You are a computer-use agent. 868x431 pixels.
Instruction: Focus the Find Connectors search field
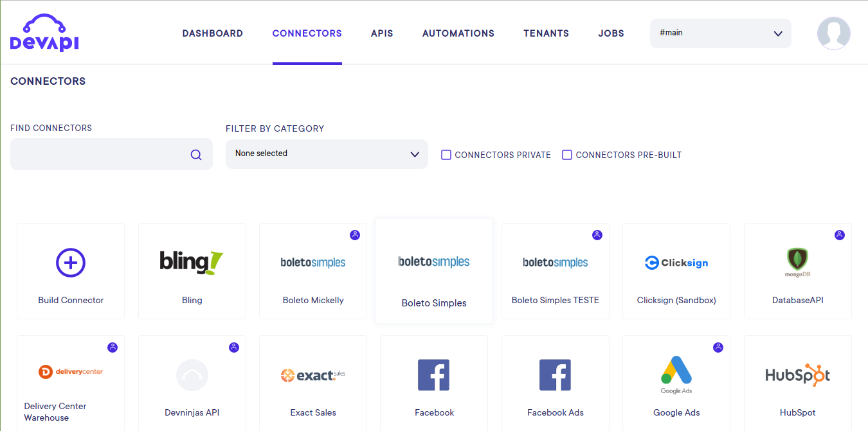tap(100, 155)
